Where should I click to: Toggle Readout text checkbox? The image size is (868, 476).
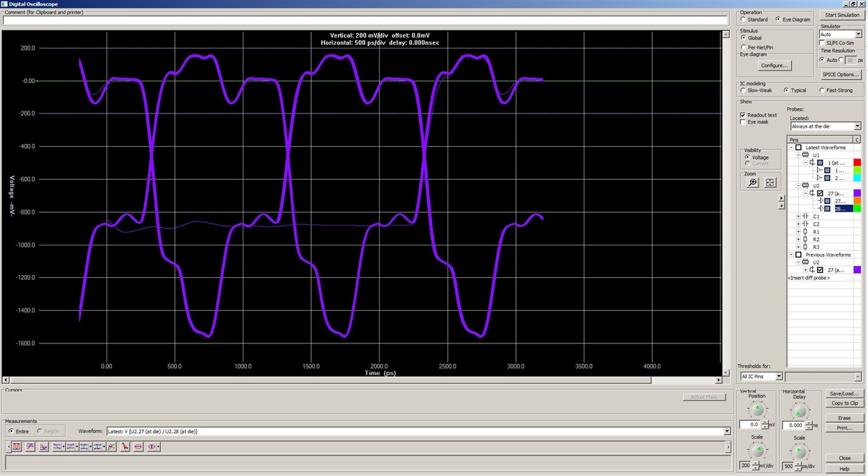point(743,115)
